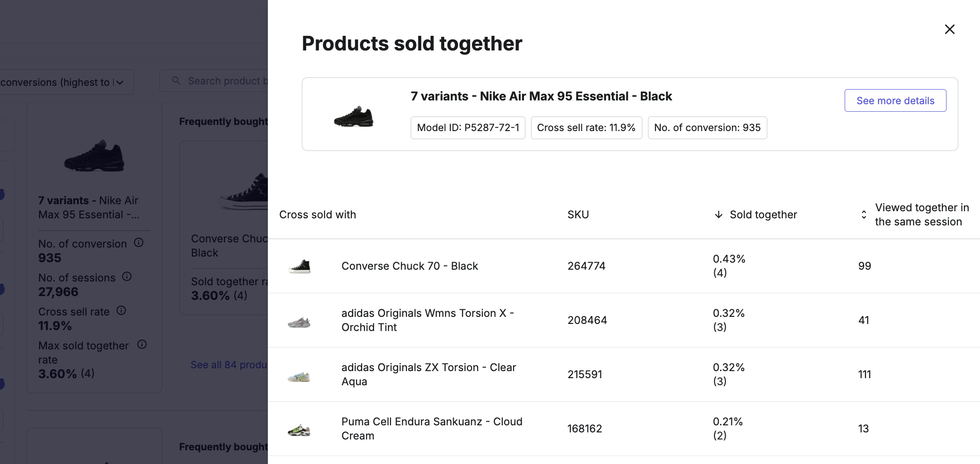The height and width of the screenshot is (464, 980).
Task: Click info icon beside Max sold together rate
Action: pyautogui.click(x=142, y=344)
